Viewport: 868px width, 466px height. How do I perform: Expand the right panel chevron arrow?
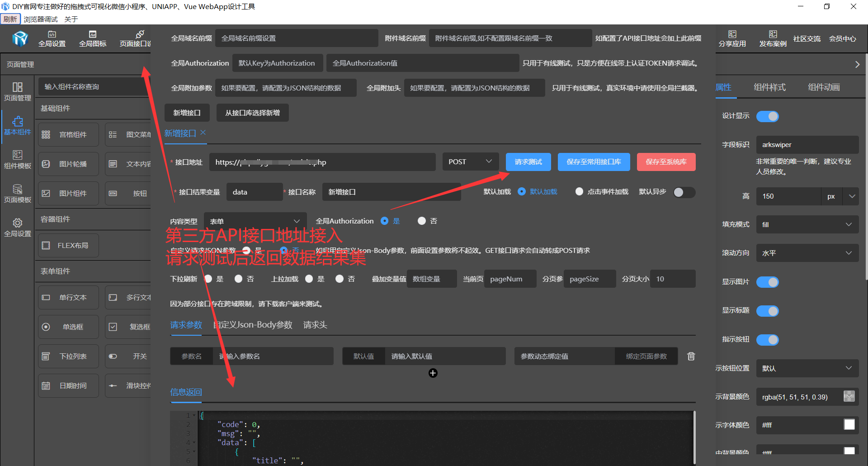tap(857, 64)
